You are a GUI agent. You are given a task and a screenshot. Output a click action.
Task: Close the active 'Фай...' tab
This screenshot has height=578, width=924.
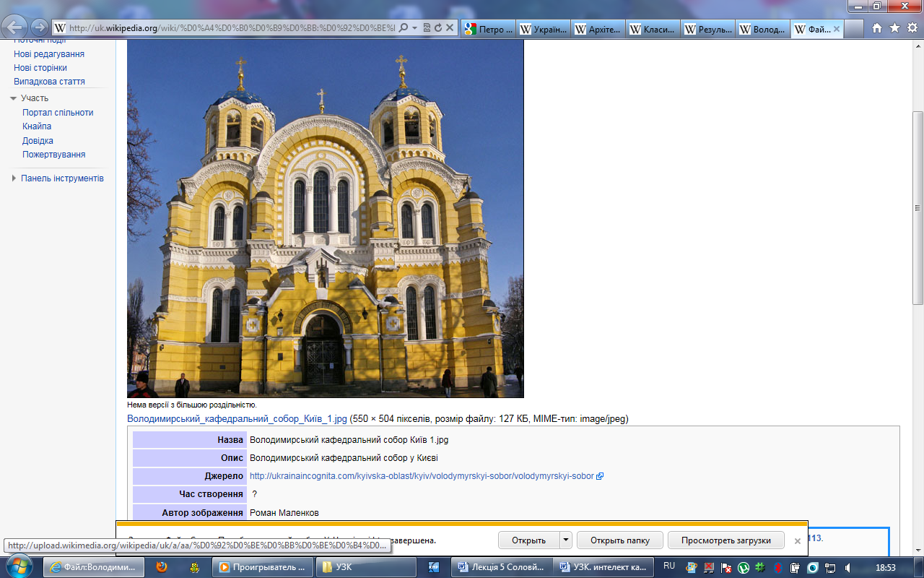tap(837, 29)
